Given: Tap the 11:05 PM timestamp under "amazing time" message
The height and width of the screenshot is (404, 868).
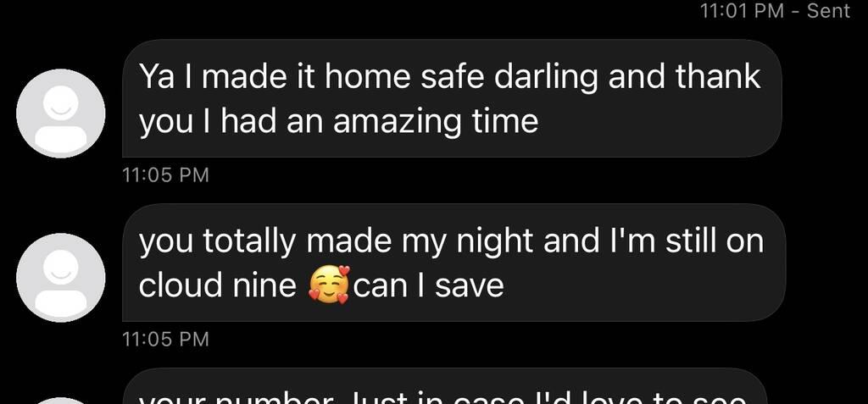Looking at the screenshot, I should click(165, 174).
